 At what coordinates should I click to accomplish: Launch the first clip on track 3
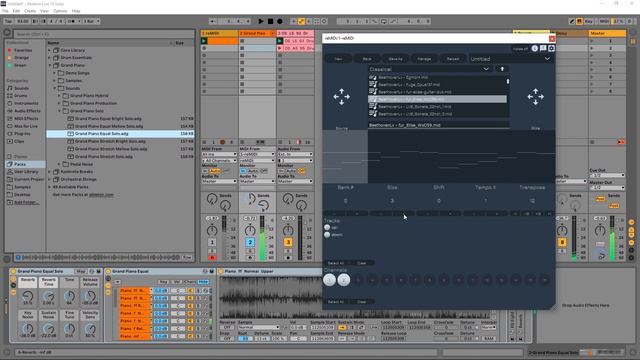[280, 41]
